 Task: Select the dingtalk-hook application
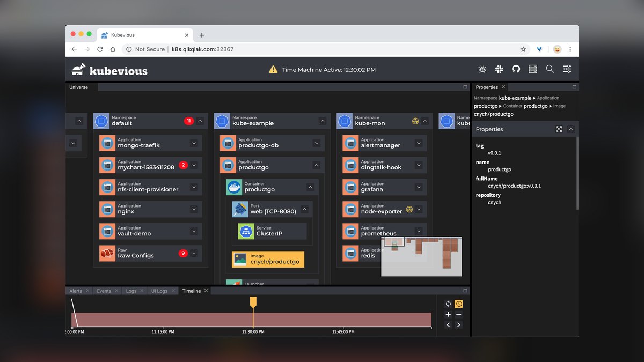(384, 165)
